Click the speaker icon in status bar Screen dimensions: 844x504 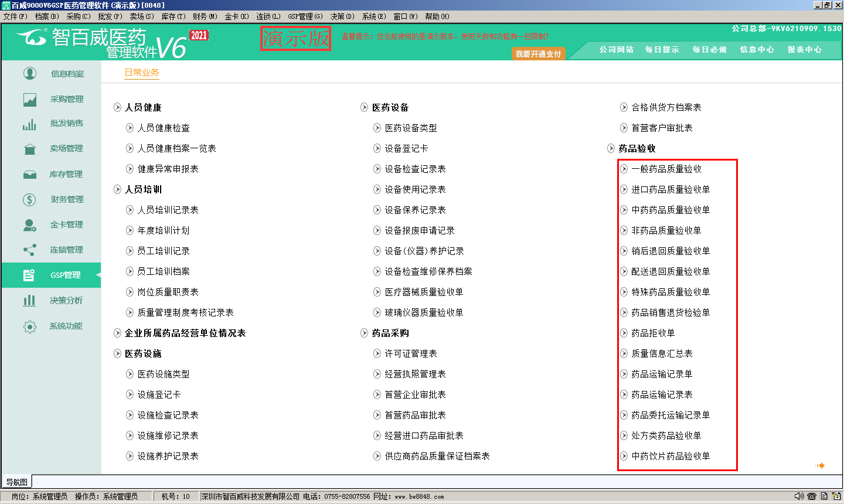(799, 496)
